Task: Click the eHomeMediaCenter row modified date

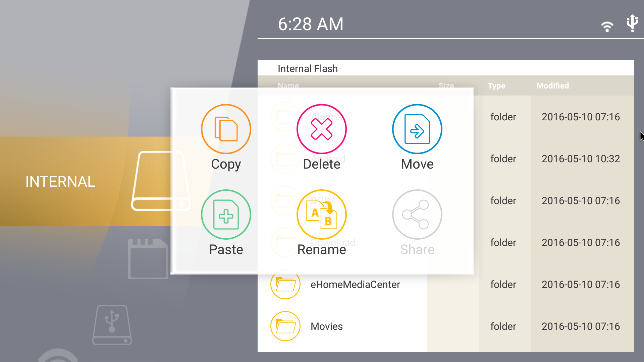Action: pos(581,285)
